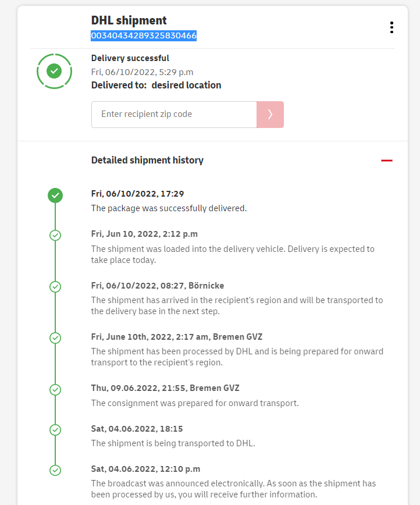Click the Sat 12:10 p.m announcement checkmark
420x505 pixels.
tap(55, 470)
